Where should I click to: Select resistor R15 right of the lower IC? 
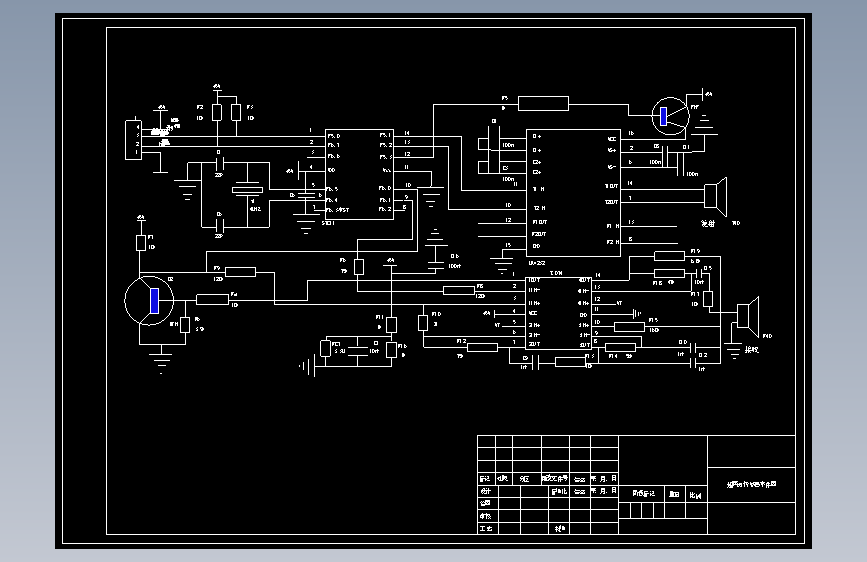click(629, 327)
